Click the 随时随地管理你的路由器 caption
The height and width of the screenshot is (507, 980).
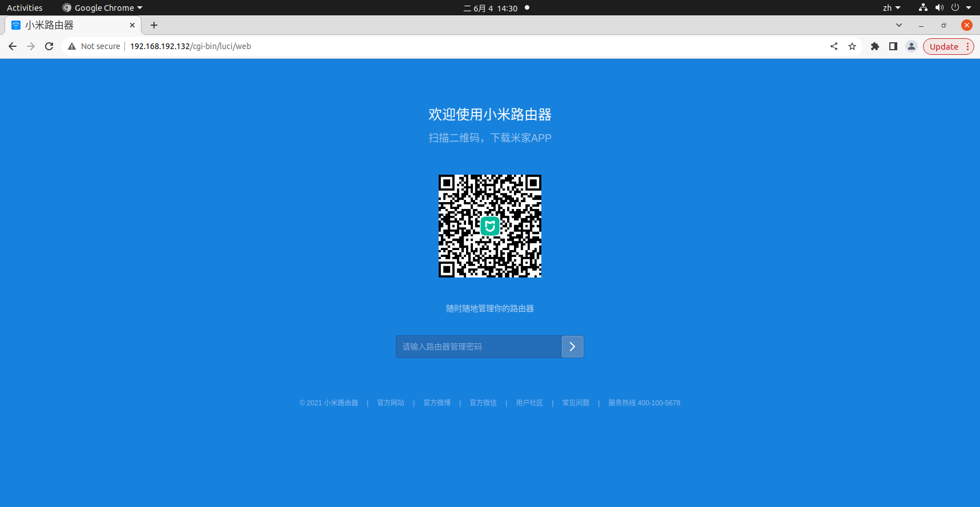pyautogui.click(x=490, y=309)
